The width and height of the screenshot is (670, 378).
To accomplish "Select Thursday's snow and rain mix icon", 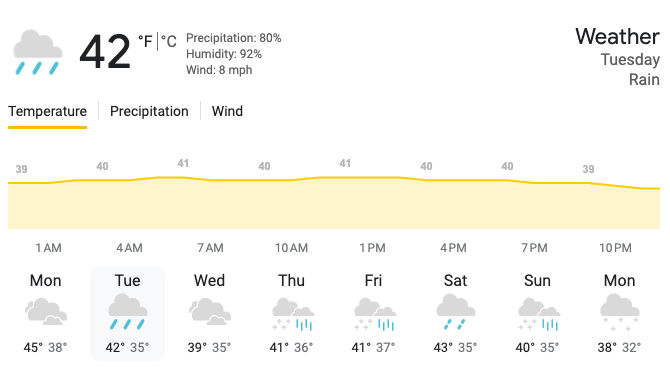I will point(292,314).
